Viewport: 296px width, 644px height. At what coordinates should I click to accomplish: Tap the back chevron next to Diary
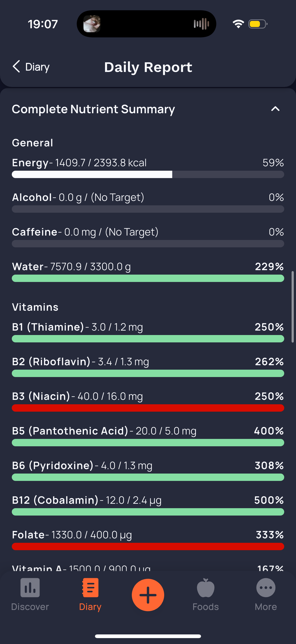pos(16,67)
